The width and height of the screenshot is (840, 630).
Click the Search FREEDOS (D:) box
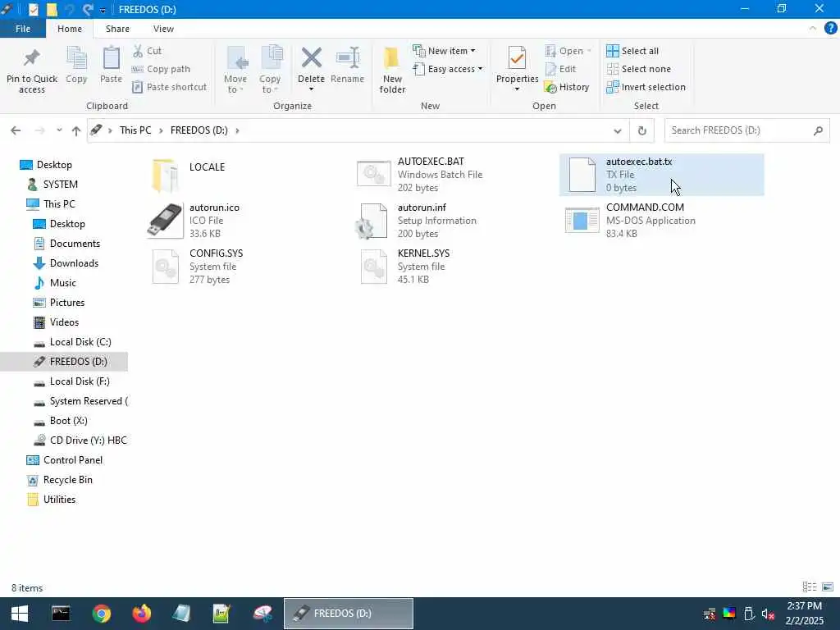point(746,130)
